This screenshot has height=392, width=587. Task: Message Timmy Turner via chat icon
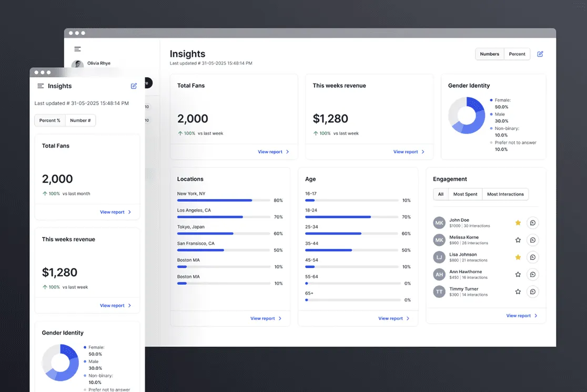pyautogui.click(x=532, y=292)
